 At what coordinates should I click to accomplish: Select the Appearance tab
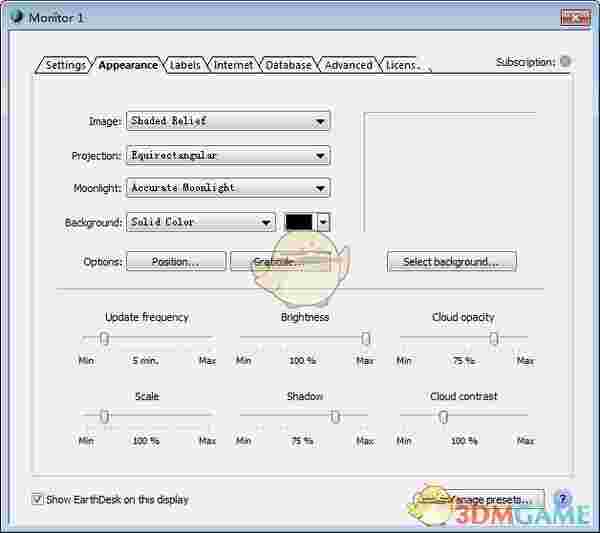(x=128, y=65)
